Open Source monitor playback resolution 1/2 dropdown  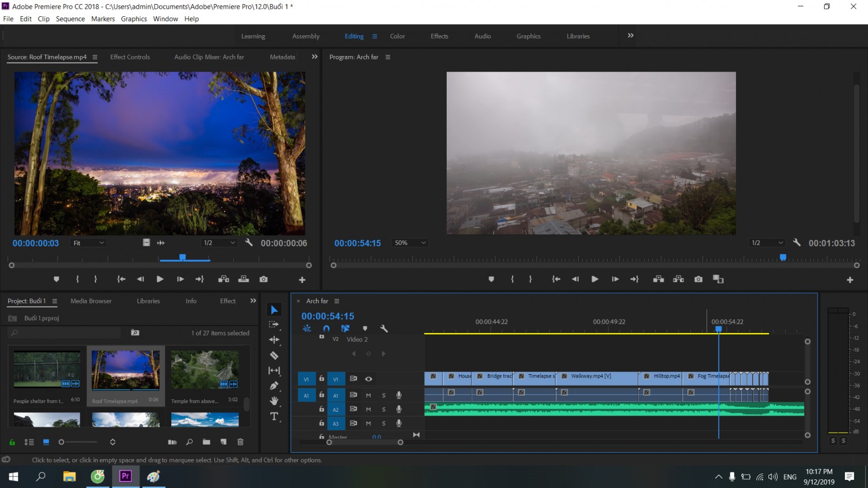(x=219, y=243)
